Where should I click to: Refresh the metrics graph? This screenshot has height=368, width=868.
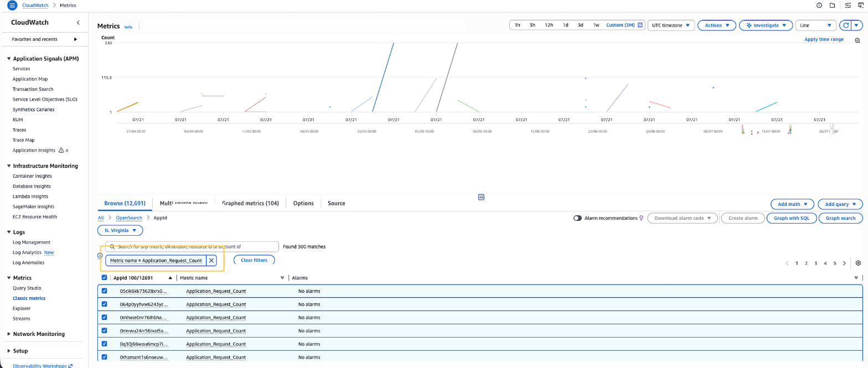coord(846,25)
